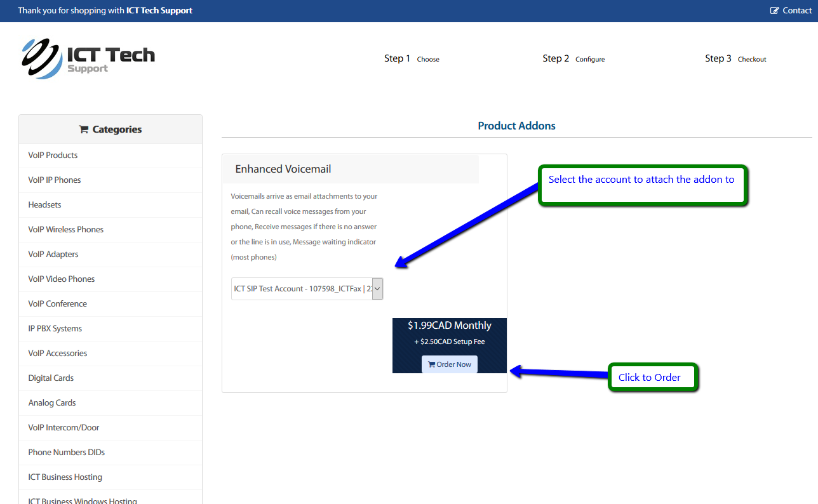The height and width of the screenshot is (504, 818).
Task: Select VoIP Products category
Action: [53, 156]
